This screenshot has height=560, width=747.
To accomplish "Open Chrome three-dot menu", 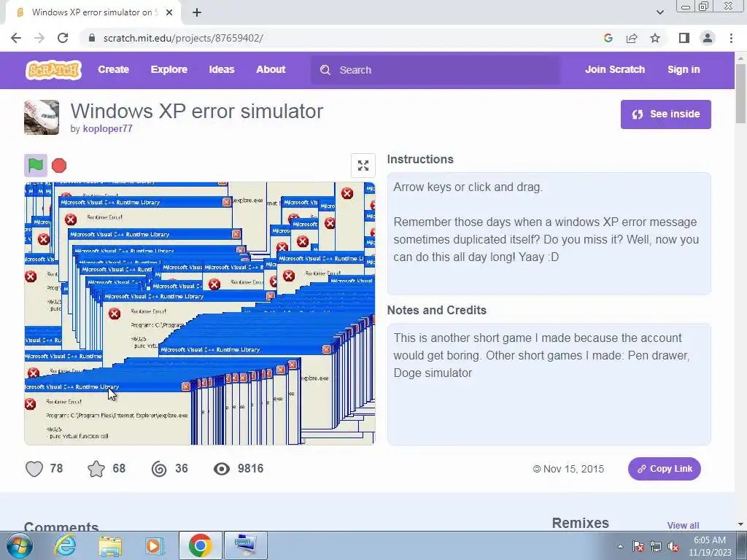I will 731,38.
